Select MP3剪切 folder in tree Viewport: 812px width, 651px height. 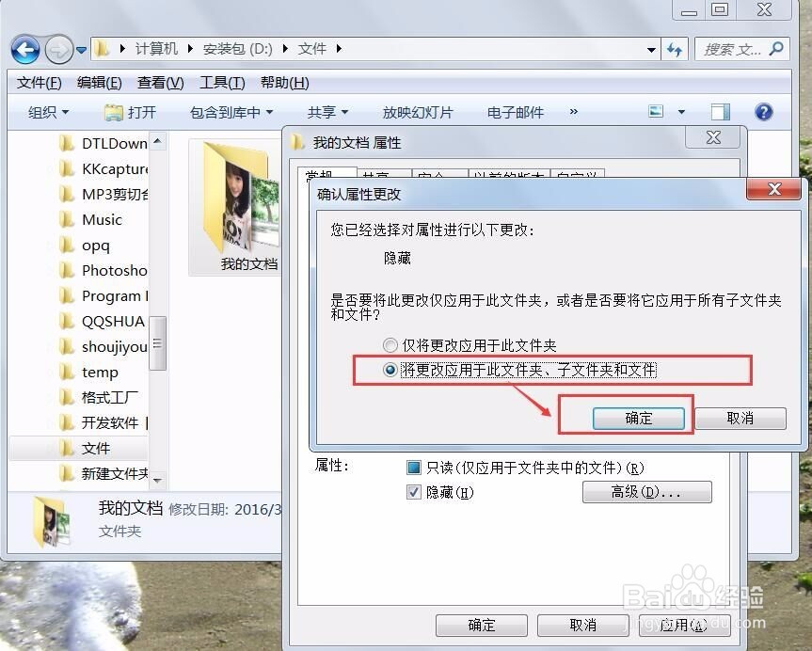click(104, 194)
